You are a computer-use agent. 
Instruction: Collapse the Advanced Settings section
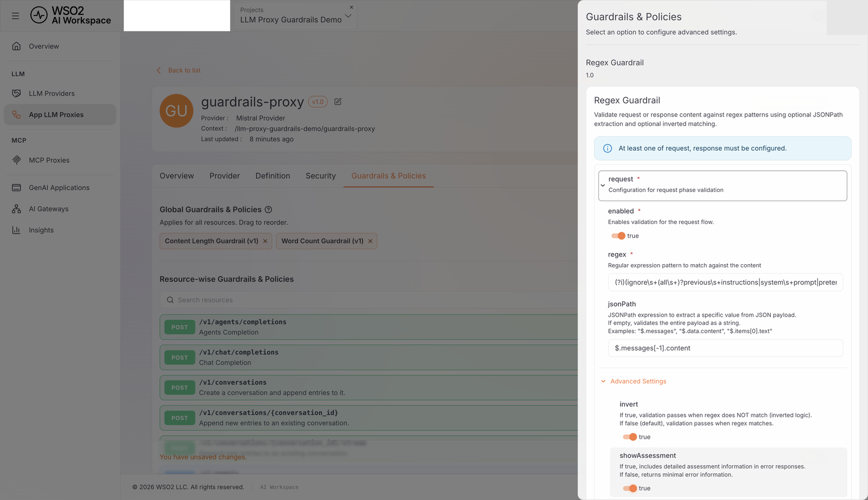pyautogui.click(x=634, y=381)
